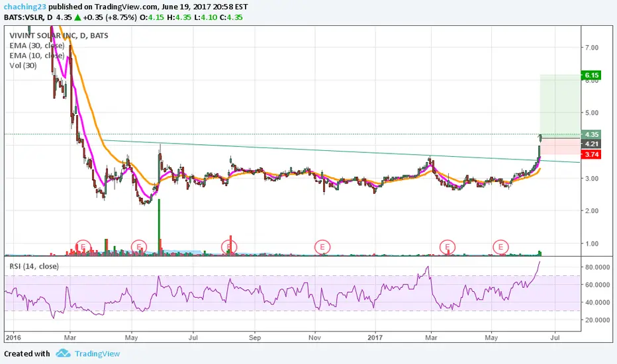Select the dark 4.21 entry price label
The height and width of the screenshot is (364, 617).
pyautogui.click(x=591, y=144)
